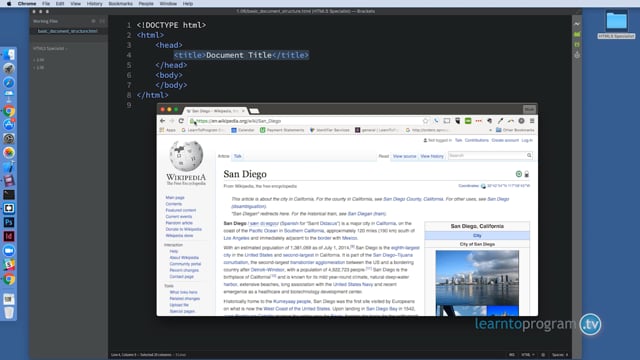Open the Main page sidebar link

point(175,198)
